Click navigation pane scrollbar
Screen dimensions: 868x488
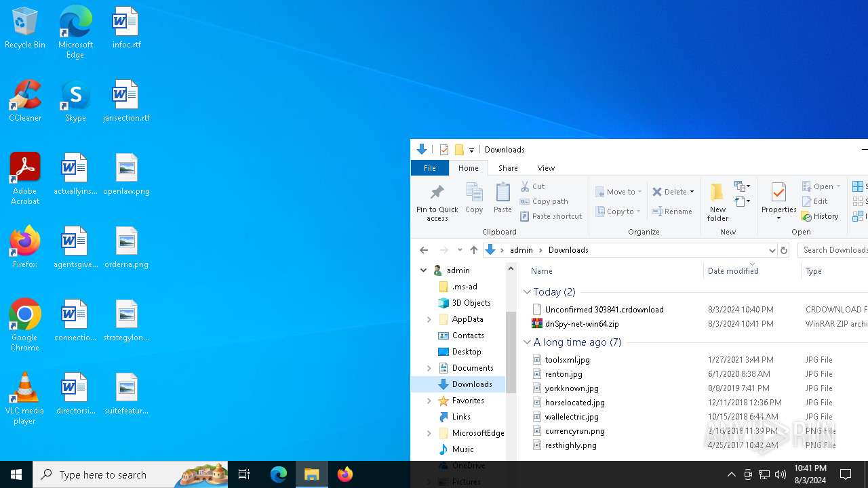[x=511, y=352]
